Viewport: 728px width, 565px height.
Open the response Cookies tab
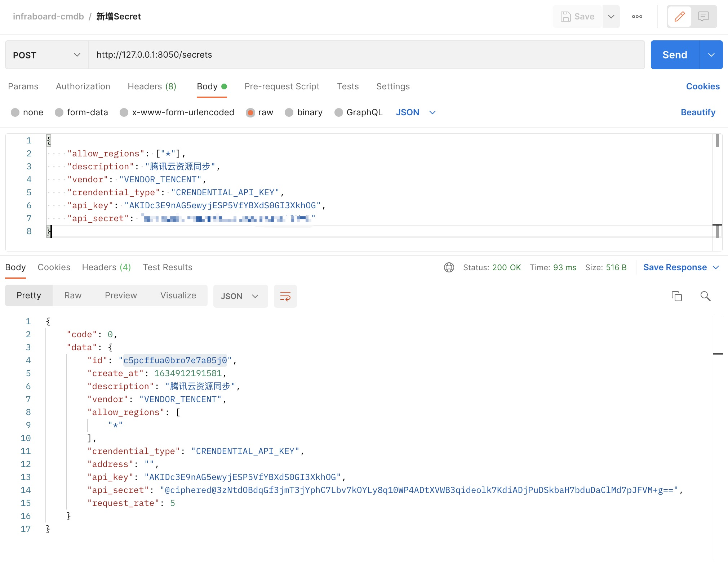(54, 267)
